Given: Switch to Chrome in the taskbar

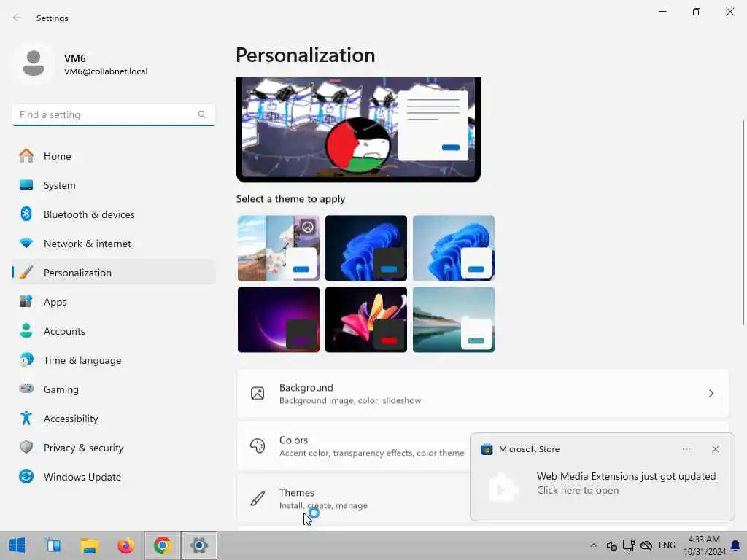Looking at the screenshot, I should tap(163, 545).
